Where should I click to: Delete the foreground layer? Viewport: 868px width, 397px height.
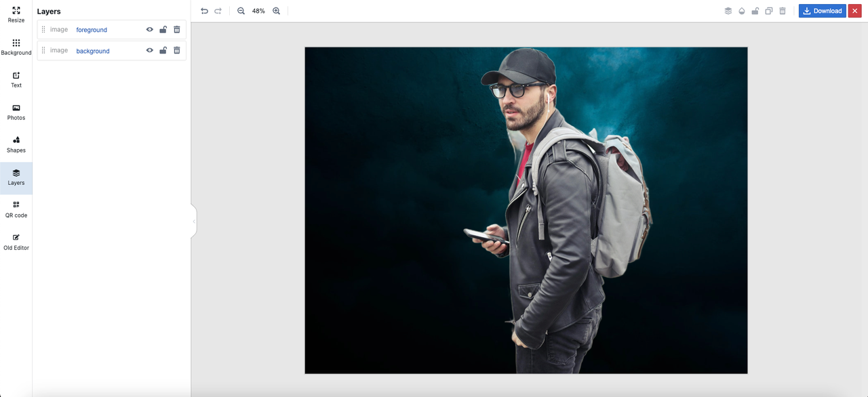pyautogui.click(x=177, y=30)
